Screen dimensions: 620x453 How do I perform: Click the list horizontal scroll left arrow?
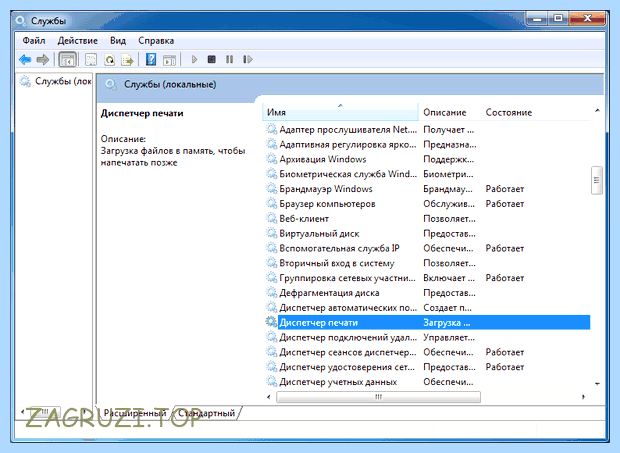(269, 397)
